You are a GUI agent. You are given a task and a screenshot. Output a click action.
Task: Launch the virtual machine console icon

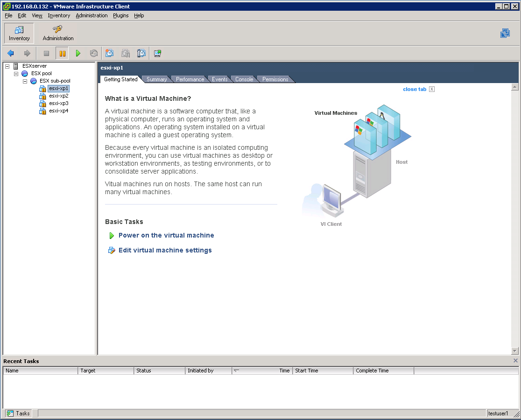tap(157, 53)
